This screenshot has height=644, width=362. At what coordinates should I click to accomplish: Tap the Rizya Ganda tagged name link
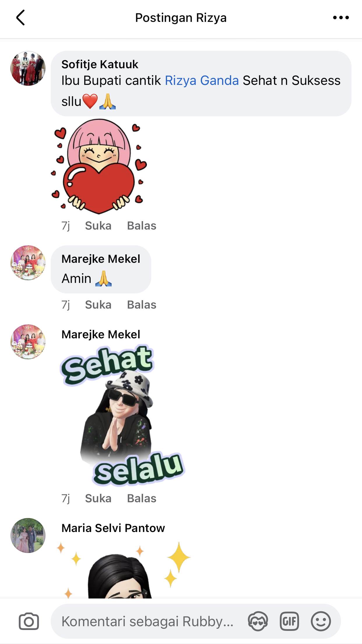pos(202,80)
